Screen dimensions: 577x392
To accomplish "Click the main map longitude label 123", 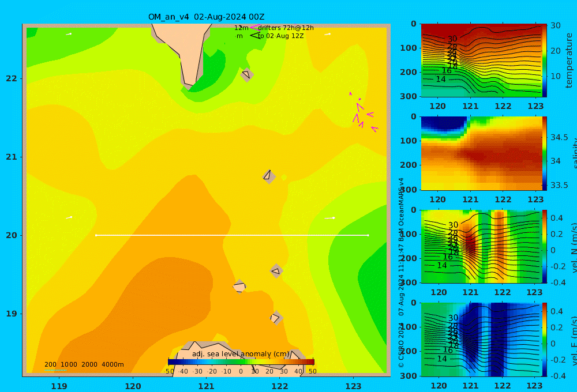I will tap(354, 386).
